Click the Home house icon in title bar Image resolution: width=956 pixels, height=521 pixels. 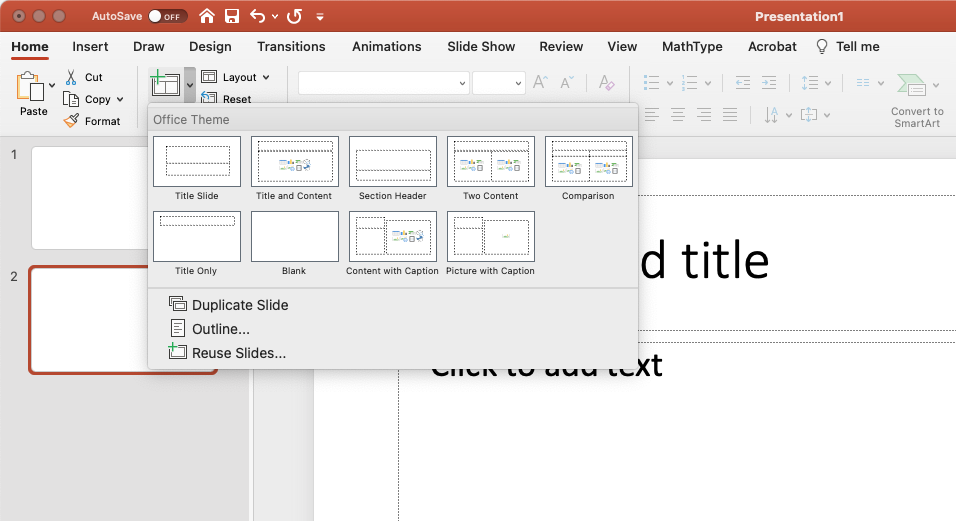pos(207,16)
